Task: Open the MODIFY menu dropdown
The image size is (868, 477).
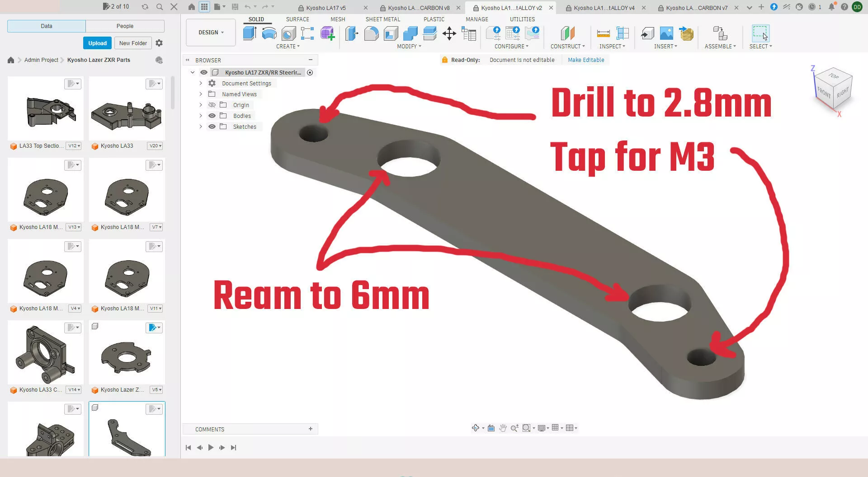Action: pyautogui.click(x=409, y=47)
